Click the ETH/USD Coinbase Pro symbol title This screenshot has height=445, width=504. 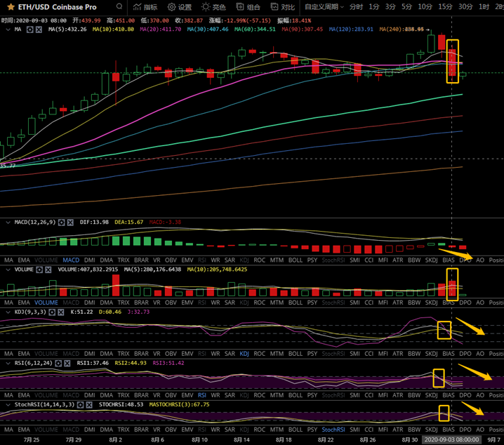pyautogui.click(x=52, y=7)
